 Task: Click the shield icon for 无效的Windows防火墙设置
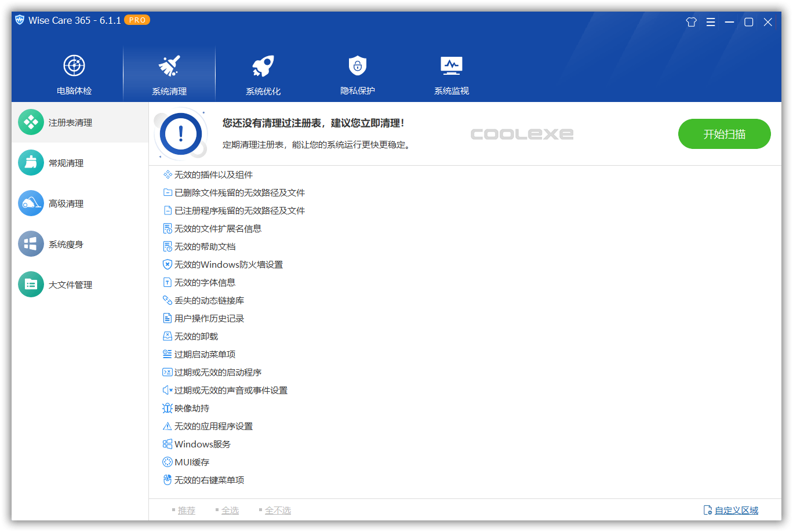pos(168,264)
